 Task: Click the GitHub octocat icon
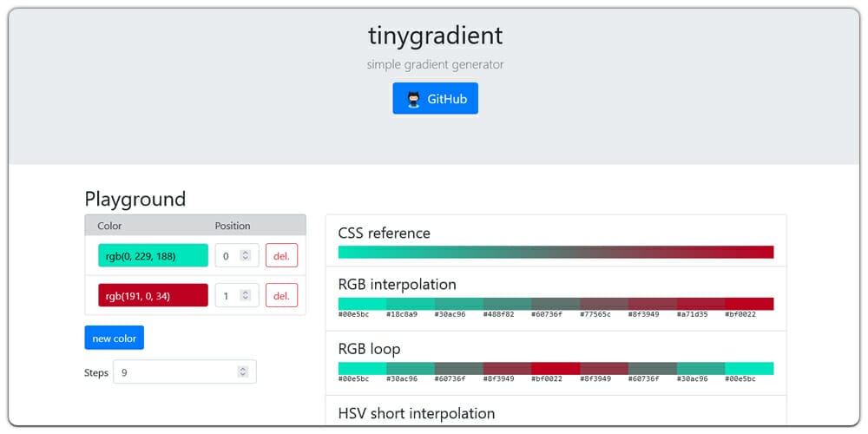tap(413, 99)
